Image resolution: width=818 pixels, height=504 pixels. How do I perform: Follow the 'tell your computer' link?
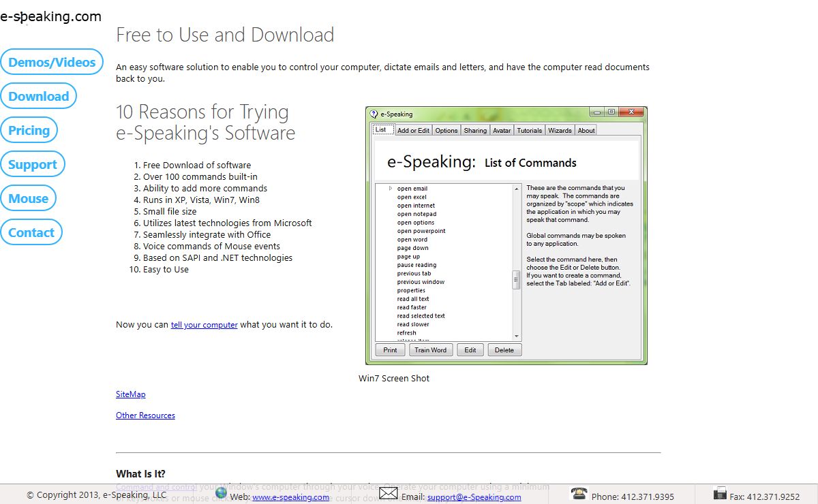204,325
